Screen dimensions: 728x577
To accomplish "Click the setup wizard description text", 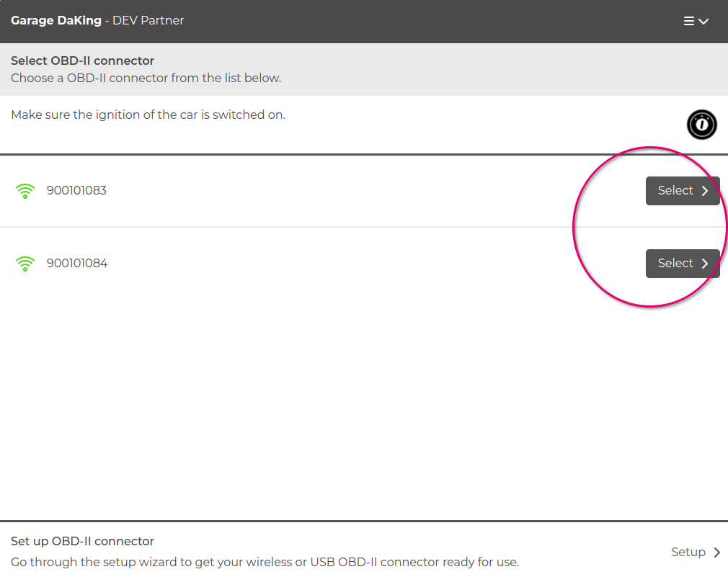I will point(265,562).
